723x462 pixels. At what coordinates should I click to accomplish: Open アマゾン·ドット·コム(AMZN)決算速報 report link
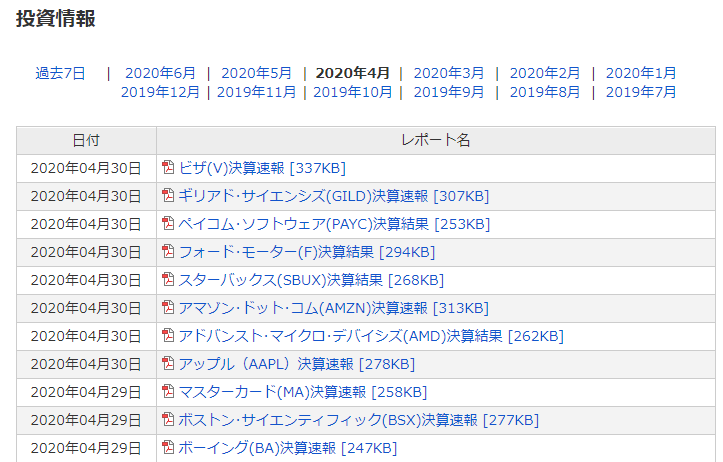pyautogui.click(x=333, y=308)
